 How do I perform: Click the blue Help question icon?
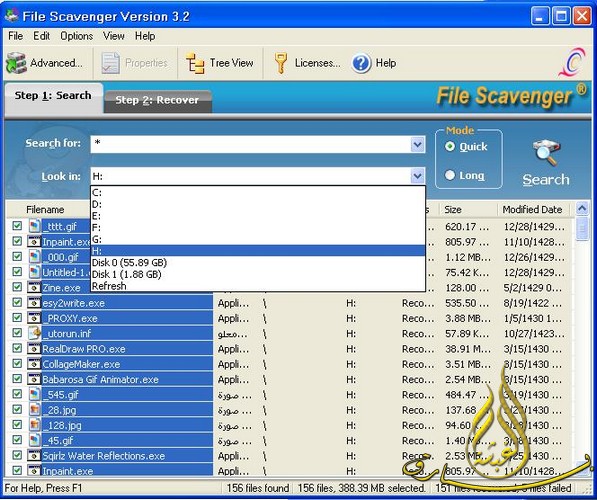click(361, 63)
